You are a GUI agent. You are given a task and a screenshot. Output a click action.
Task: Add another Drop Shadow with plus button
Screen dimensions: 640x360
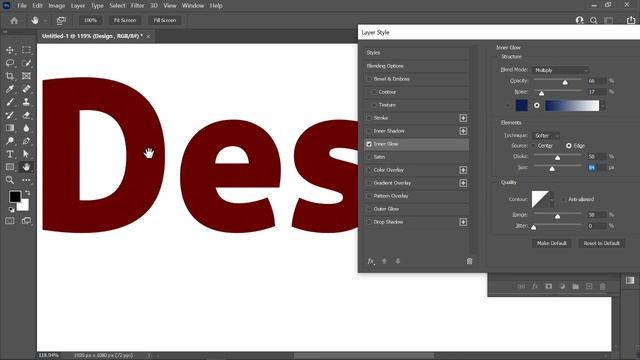click(463, 222)
